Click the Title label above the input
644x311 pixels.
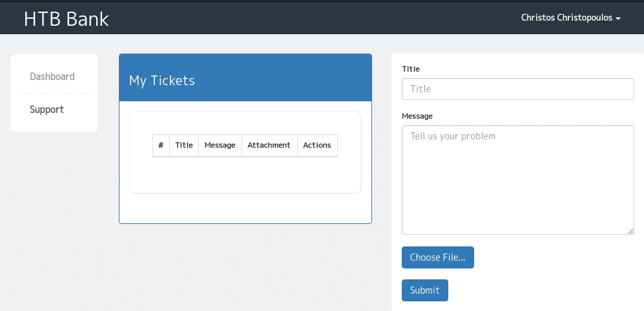[x=411, y=68]
